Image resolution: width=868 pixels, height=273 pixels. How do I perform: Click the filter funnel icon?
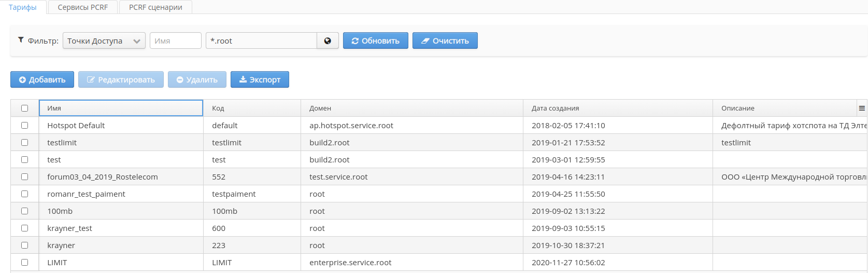(21, 40)
